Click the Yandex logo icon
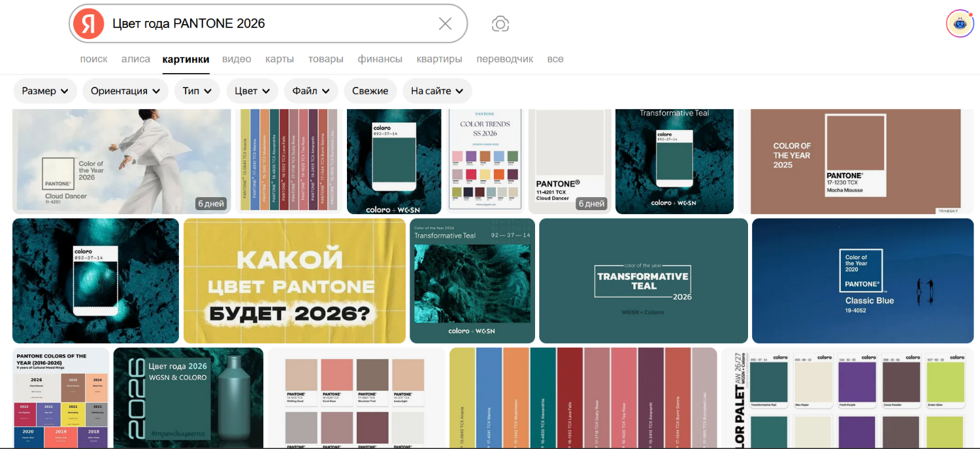The height and width of the screenshot is (449, 980). (88, 23)
